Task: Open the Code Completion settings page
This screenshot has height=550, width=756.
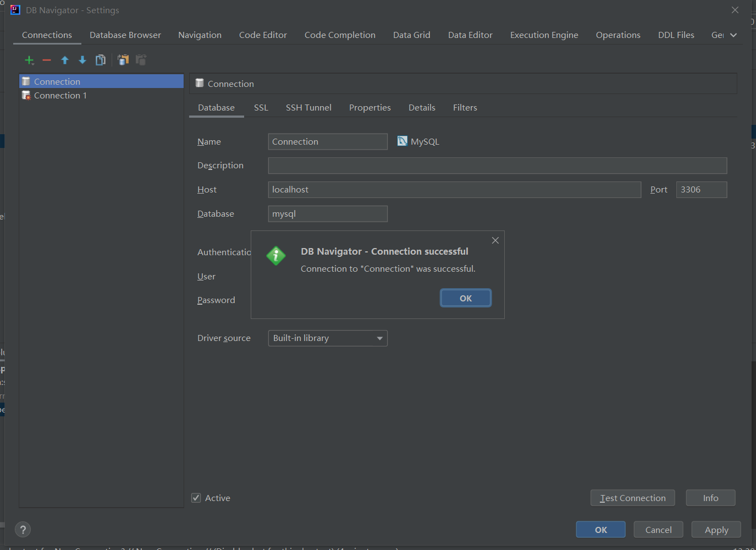Action: (x=340, y=35)
